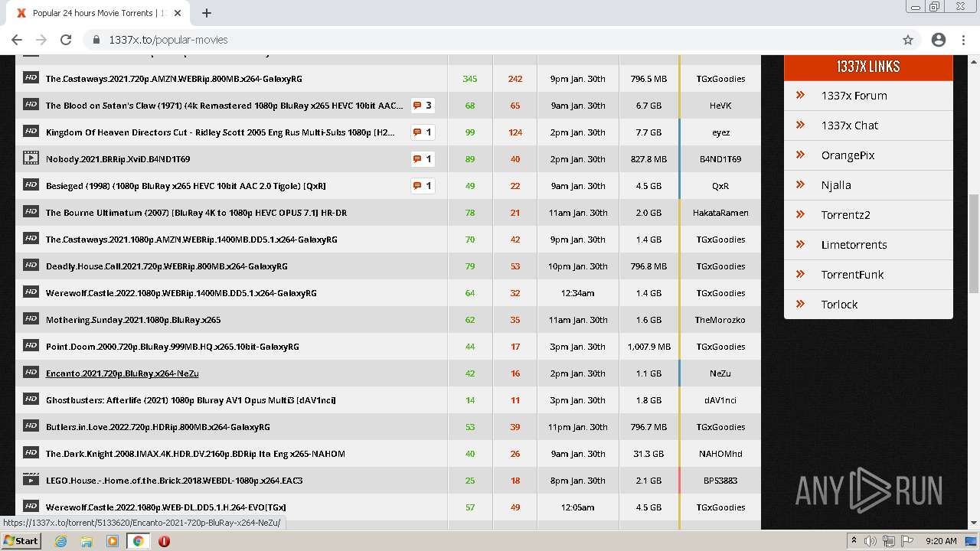Close the Popular 24 hours Movie Torrents tab
This screenshot has width=980, height=551.
(x=178, y=13)
